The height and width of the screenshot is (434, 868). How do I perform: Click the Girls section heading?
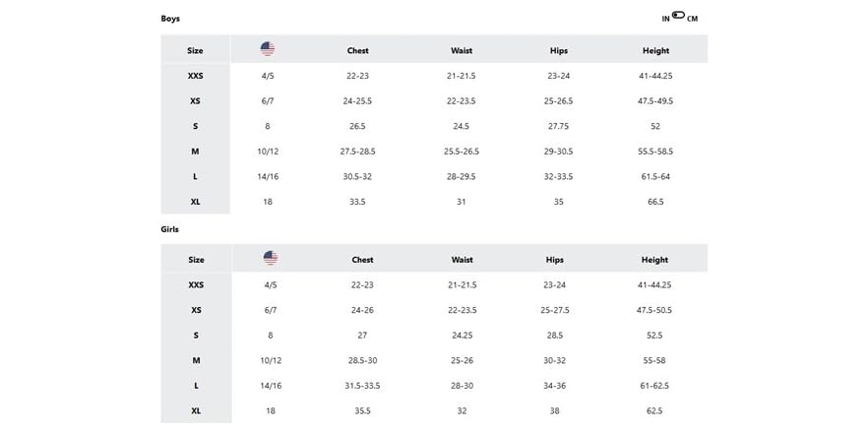click(x=169, y=229)
